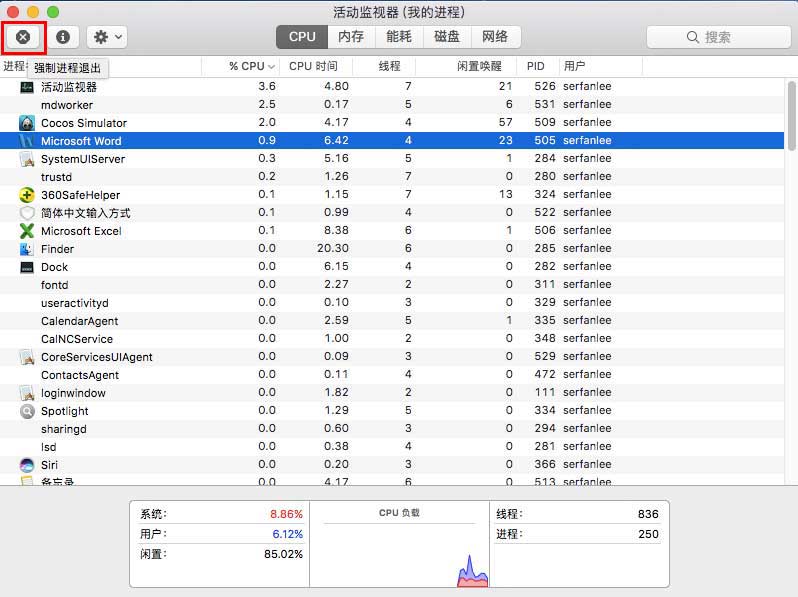Select the Microsoft Word icon

tap(27, 141)
